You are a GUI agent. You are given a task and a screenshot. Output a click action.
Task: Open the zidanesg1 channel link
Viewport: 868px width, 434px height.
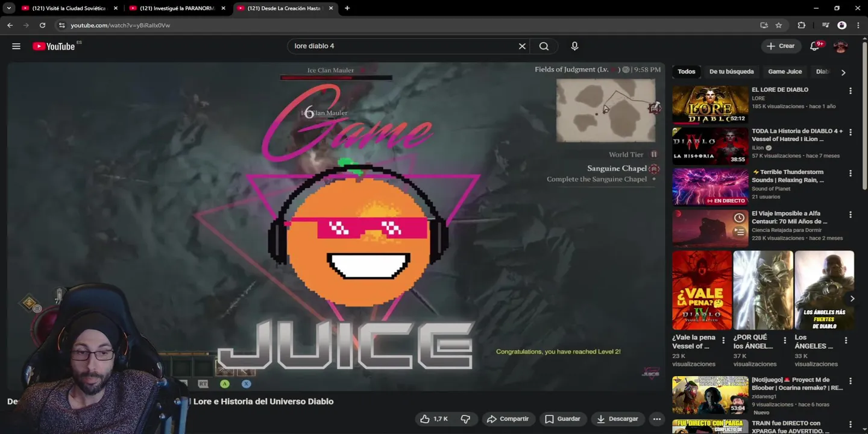(x=765, y=397)
